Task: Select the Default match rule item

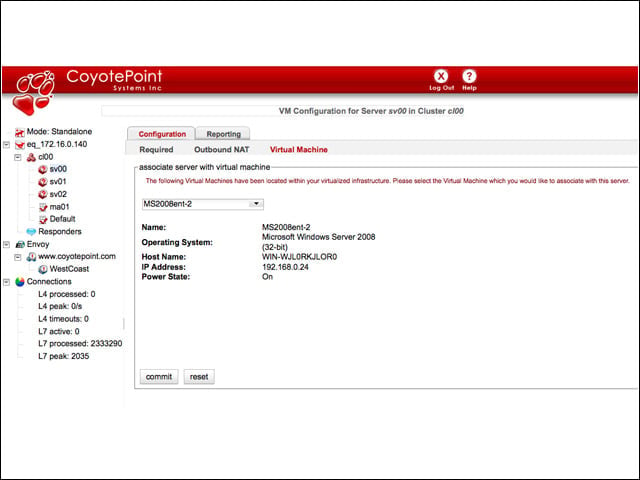Action: pyautogui.click(x=62, y=219)
